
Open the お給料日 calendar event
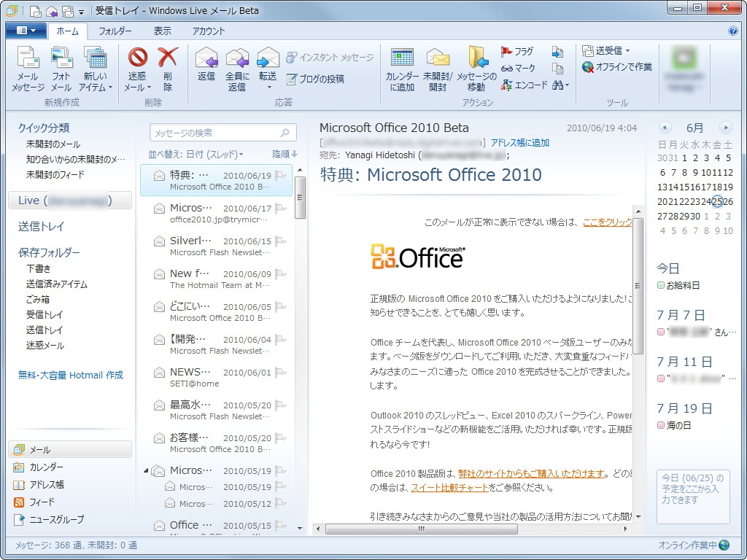point(679,286)
